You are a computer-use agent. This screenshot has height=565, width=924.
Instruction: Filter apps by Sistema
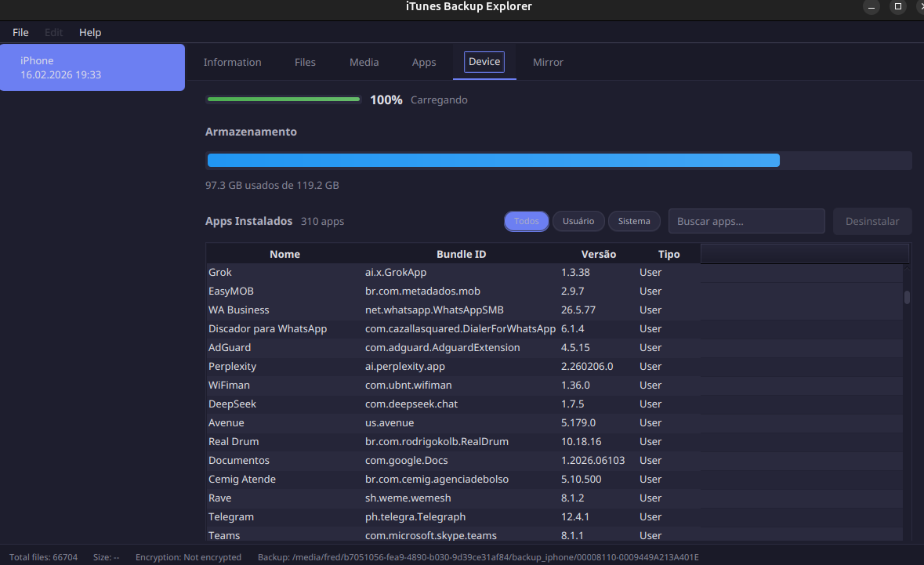634,221
